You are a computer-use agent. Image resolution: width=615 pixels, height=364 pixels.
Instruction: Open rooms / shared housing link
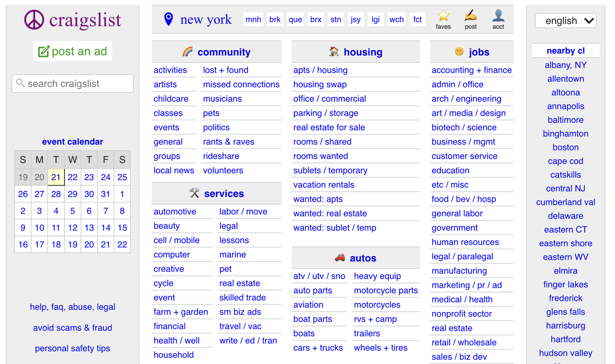pos(322,142)
